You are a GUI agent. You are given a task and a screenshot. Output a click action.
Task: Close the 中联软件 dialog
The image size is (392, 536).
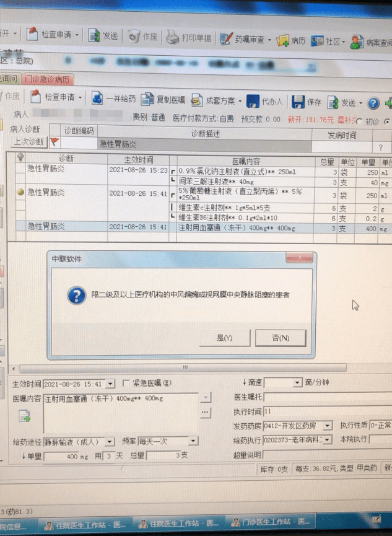pyautogui.click(x=299, y=258)
